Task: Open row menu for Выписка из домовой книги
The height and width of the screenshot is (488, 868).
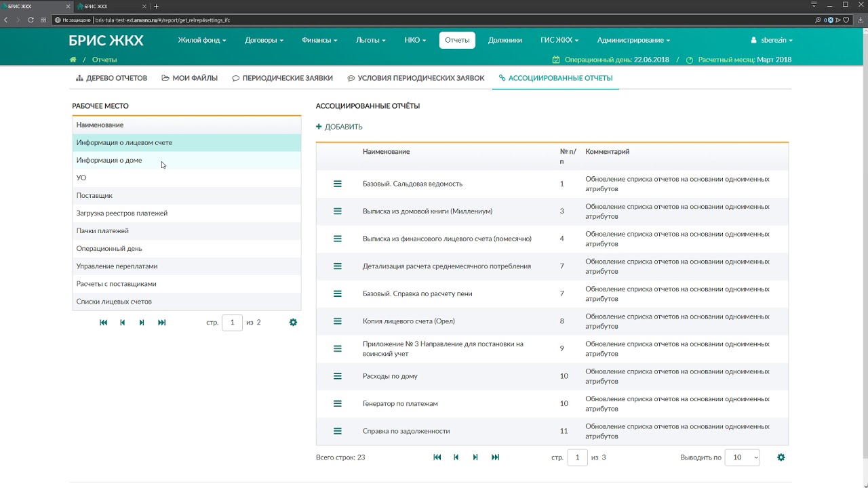Action: (x=338, y=211)
